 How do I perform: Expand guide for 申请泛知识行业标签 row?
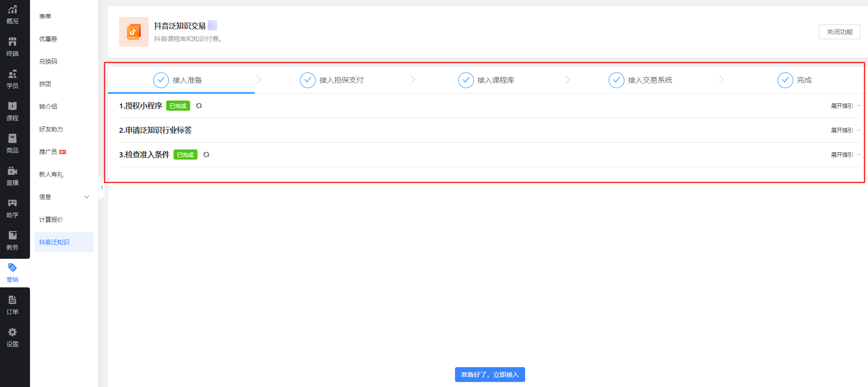tap(845, 130)
